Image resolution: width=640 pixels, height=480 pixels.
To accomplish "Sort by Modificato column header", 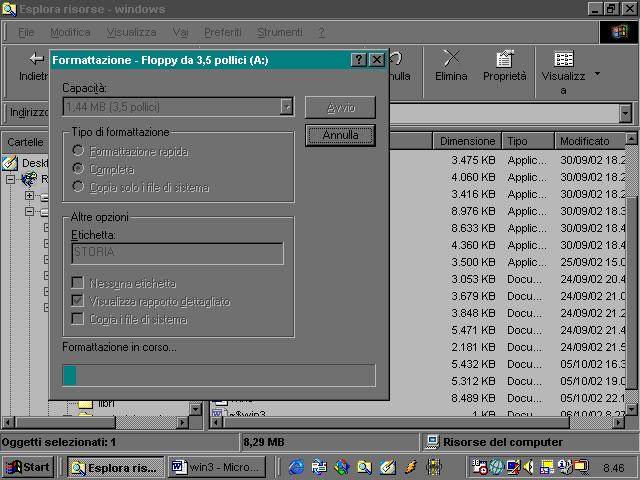I will coord(590,141).
